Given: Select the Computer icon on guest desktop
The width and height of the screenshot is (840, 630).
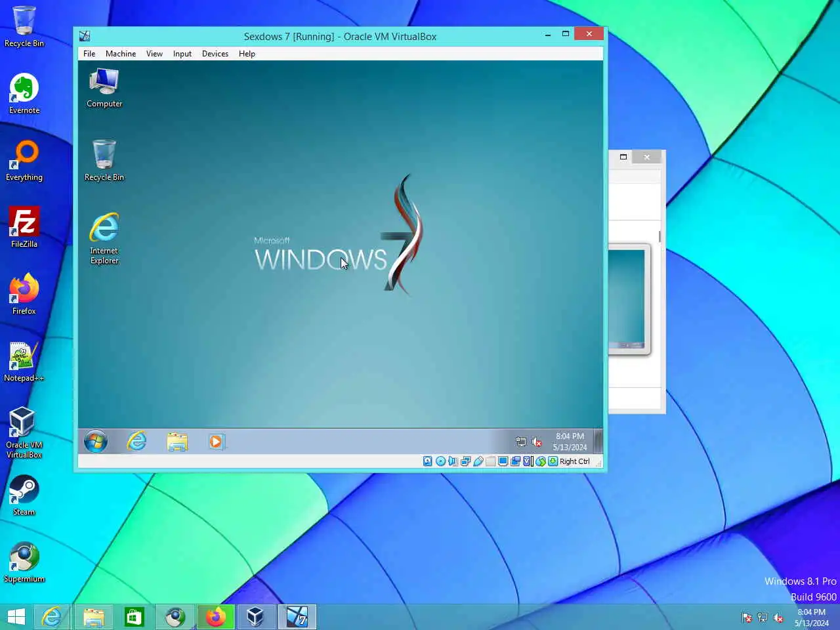Looking at the screenshot, I should (104, 87).
